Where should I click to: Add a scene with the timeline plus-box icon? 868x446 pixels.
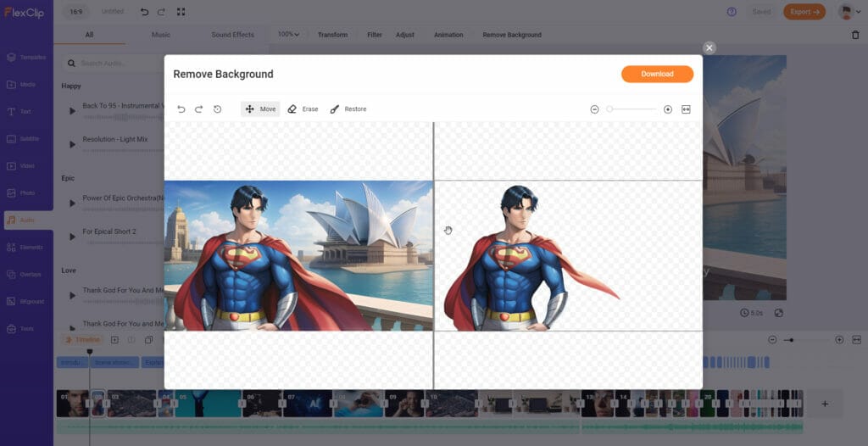114,340
